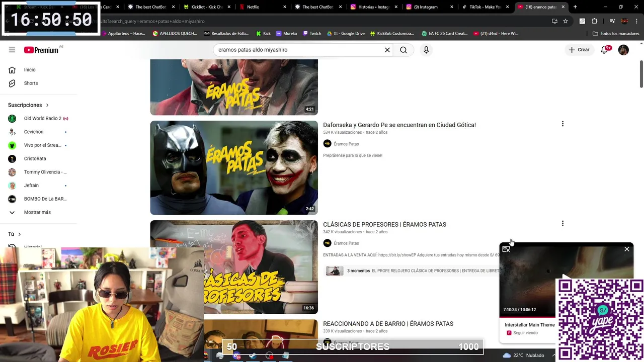Open Tommy Olivencia channel subscription
644x362 pixels.
[39, 172]
